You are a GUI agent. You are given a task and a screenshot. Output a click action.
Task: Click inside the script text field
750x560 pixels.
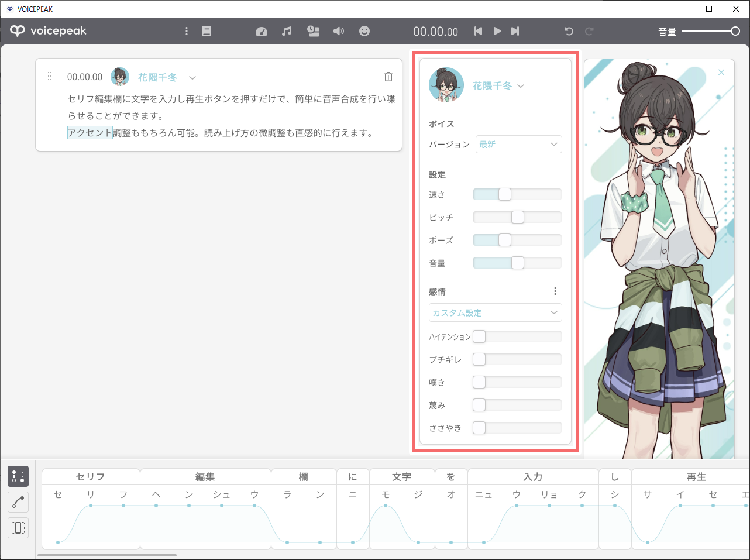click(231, 116)
